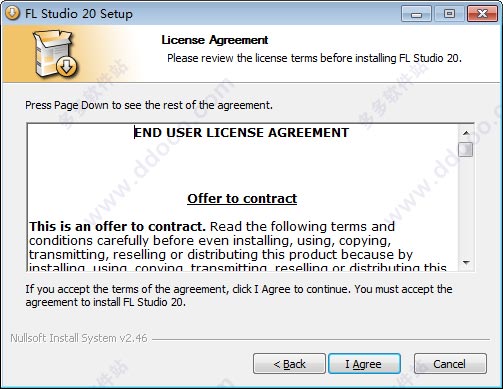This screenshot has width=503, height=389.
Task: Click inside the license agreement text box
Action: click(x=243, y=197)
